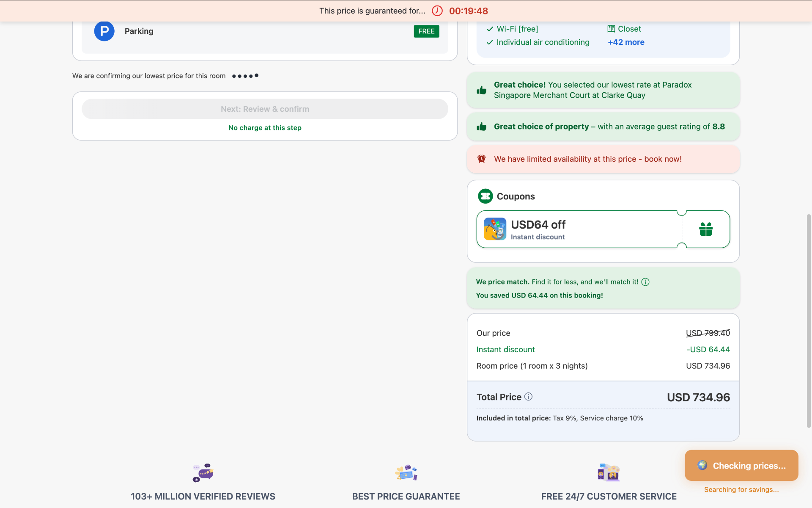Screen dimensions: 812x508
Task: Click Next: Review & confirm button
Action: click(265, 109)
